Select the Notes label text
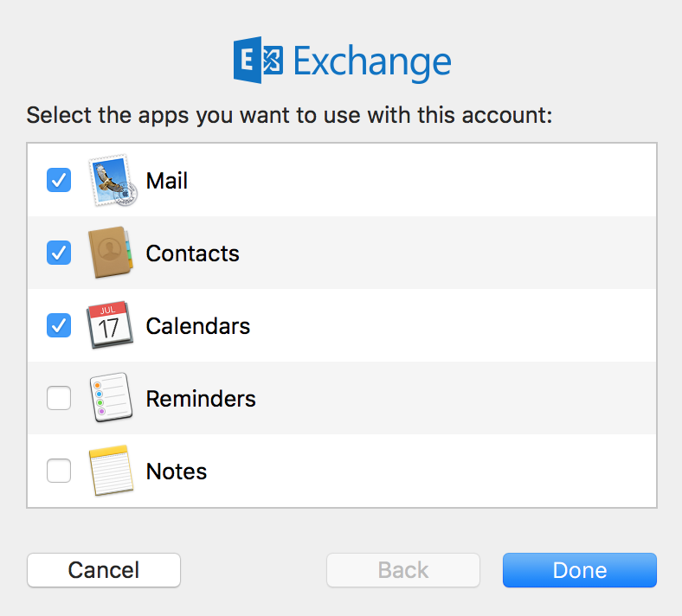This screenshot has width=682, height=616. pyautogui.click(x=177, y=472)
